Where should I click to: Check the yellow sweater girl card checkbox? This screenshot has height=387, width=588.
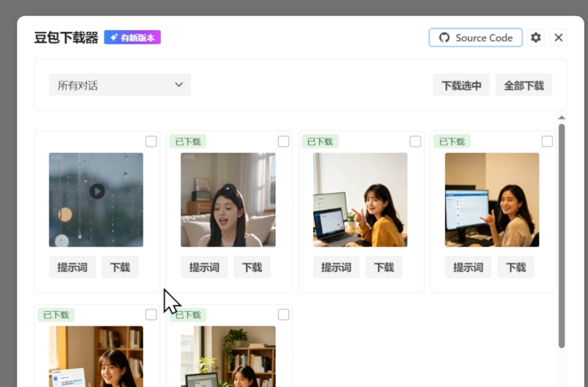pyautogui.click(x=415, y=142)
